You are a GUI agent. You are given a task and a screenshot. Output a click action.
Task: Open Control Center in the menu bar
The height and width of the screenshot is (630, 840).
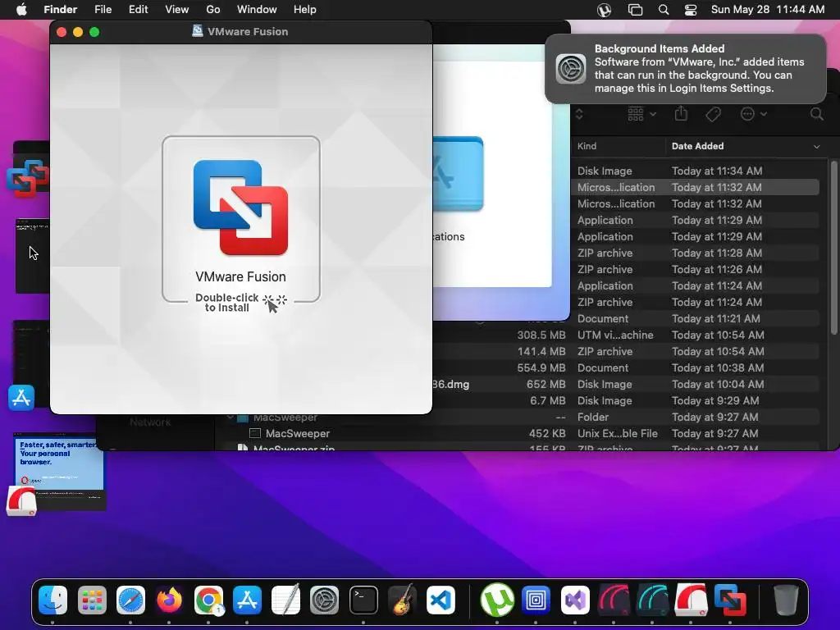click(x=691, y=10)
